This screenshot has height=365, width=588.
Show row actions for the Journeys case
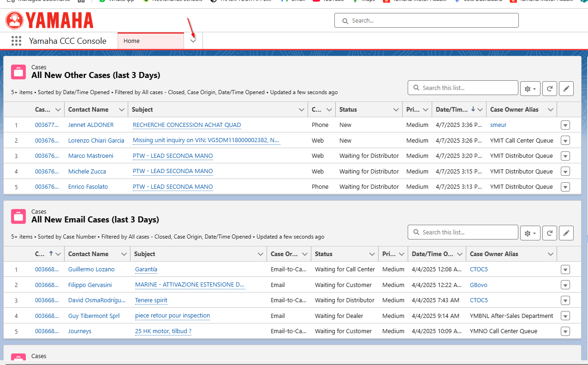tap(565, 331)
